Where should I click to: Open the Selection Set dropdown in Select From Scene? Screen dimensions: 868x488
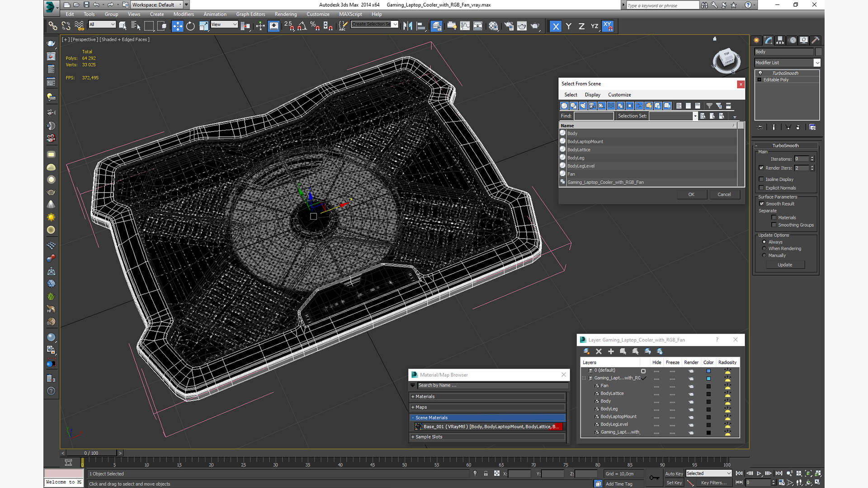click(695, 116)
